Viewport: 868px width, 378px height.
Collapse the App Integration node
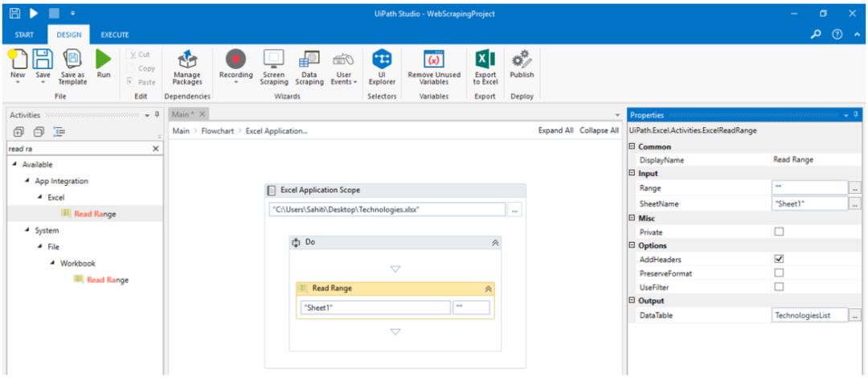27,181
